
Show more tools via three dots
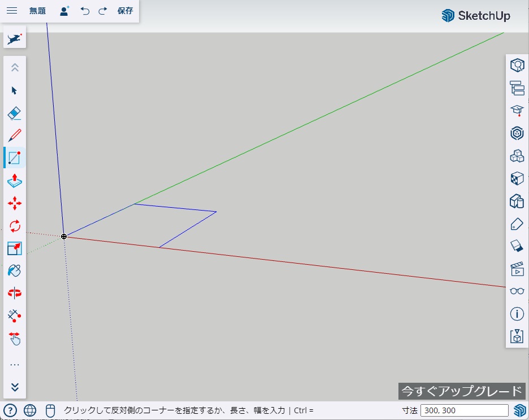(x=15, y=365)
